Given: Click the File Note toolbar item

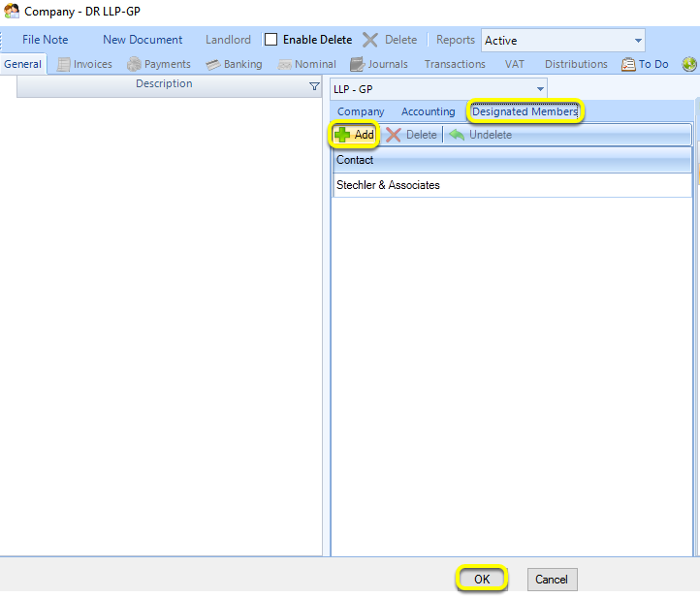Looking at the screenshot, I should (46, 40).
